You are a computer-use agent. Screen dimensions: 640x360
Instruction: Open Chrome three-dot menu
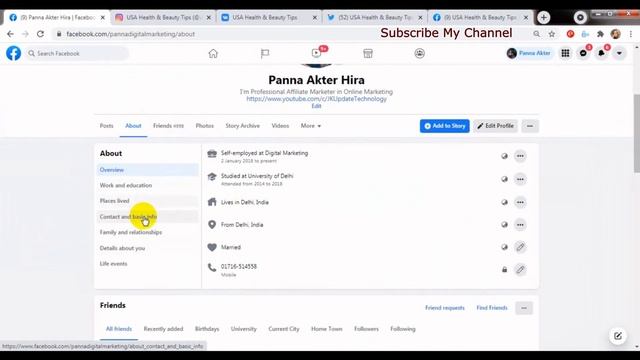click(631, 34)
